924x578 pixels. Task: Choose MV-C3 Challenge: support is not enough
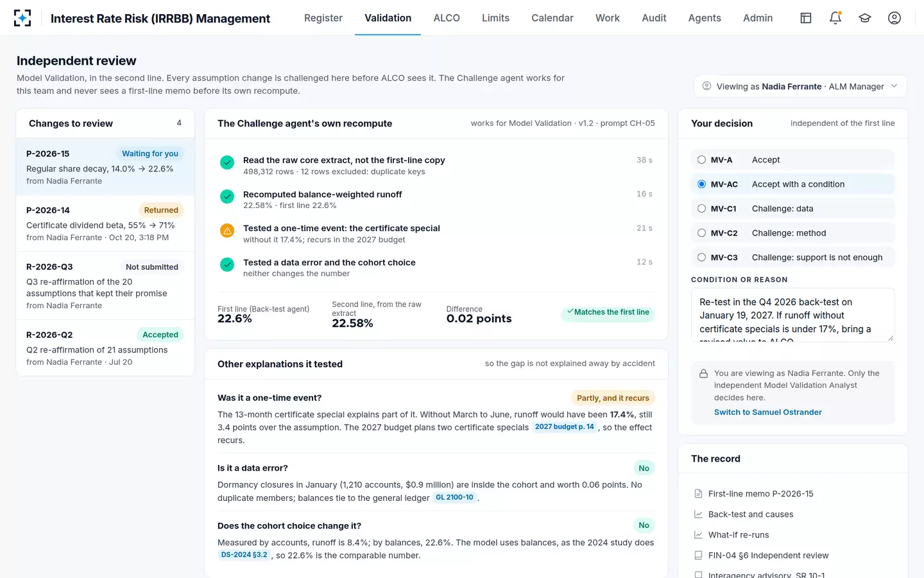click(x=793, y=258)
